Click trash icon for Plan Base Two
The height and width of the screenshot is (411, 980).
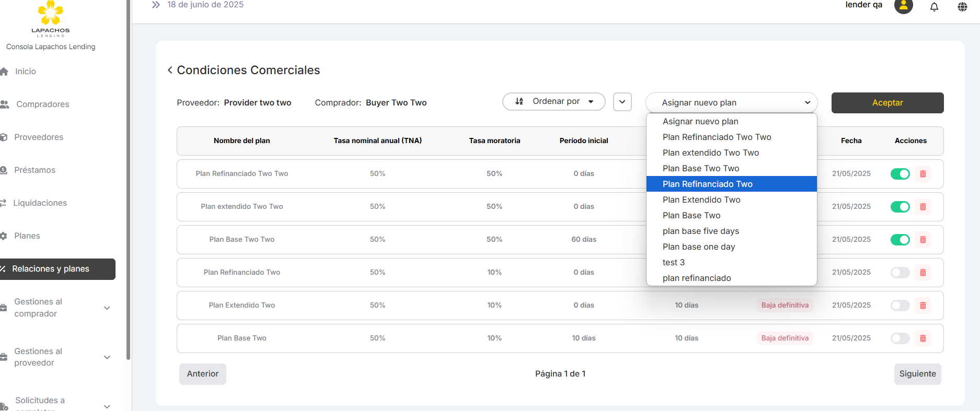click(923, 338)
